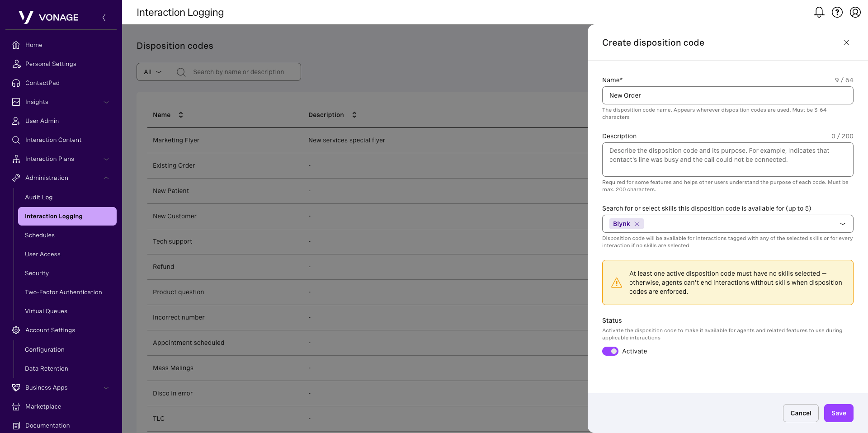
Task: Click the Vonage logo
Action: pos(49,17)
